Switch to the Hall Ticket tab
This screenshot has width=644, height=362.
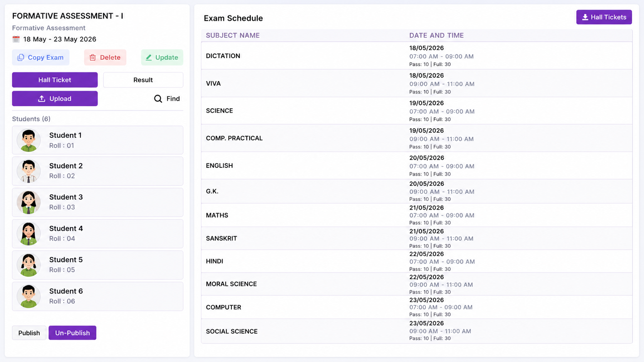pyautogui.click(x=55, y=80)
